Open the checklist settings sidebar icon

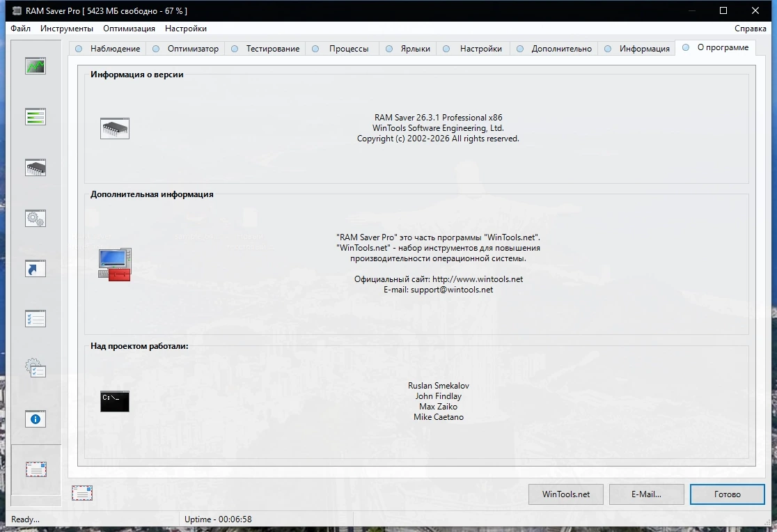(36, 319)
